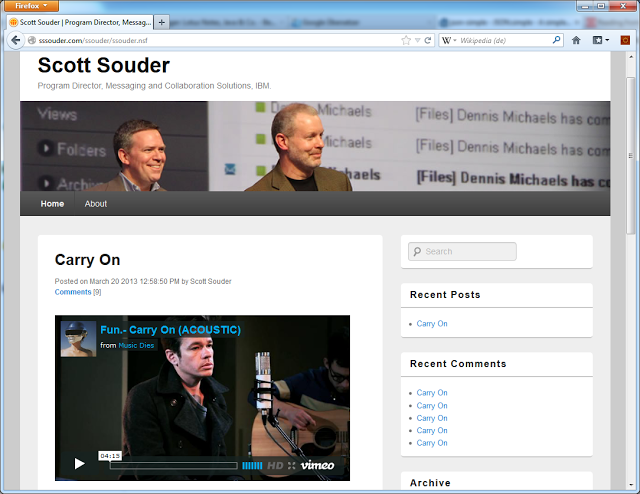The width and height of the screenshot is (640, 494).
Task: Toggle HD quality on the video
Action: 274,465
